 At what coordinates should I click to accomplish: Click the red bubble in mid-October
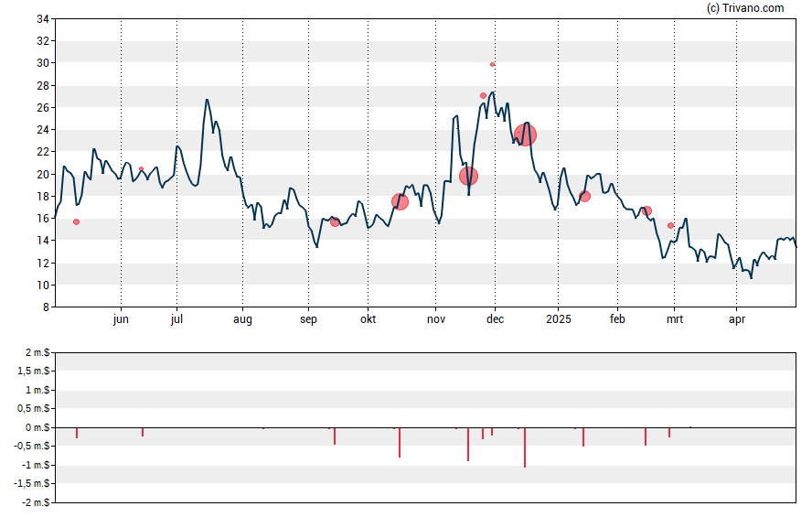click(400, 201)
